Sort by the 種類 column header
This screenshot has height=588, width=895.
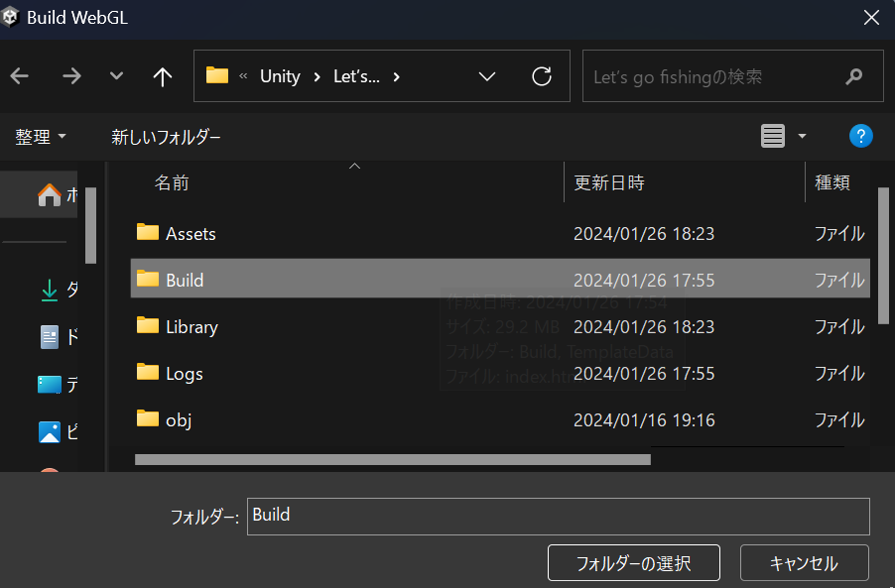pos(832,183)
